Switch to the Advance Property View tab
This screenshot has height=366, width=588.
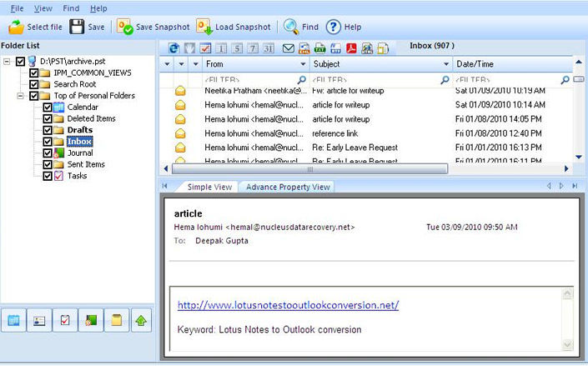tap(288, 187)
